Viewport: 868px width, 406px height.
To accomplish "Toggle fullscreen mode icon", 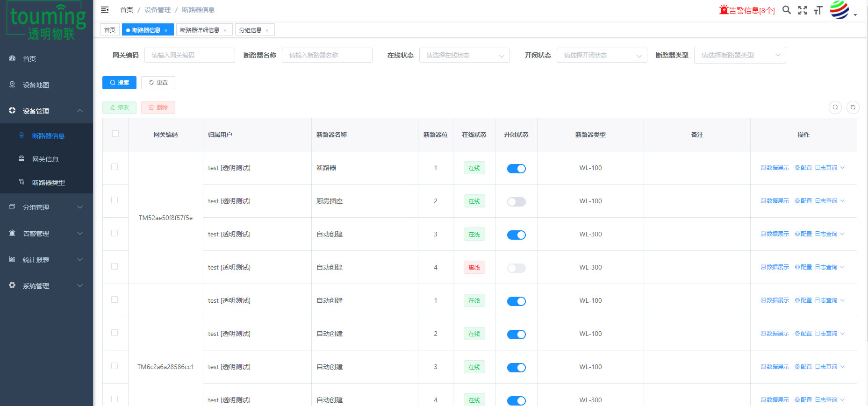I will click(803, 10).
